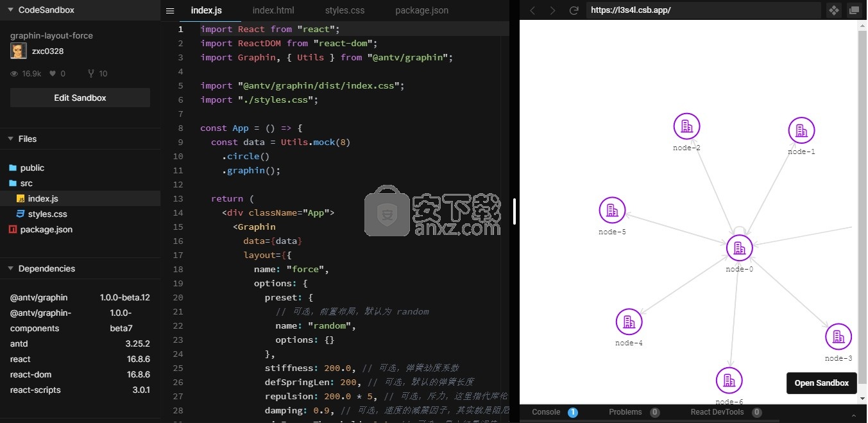Open preview in new window icon
This screenshot has width=868, height=423.
click(x=853, y=10)
